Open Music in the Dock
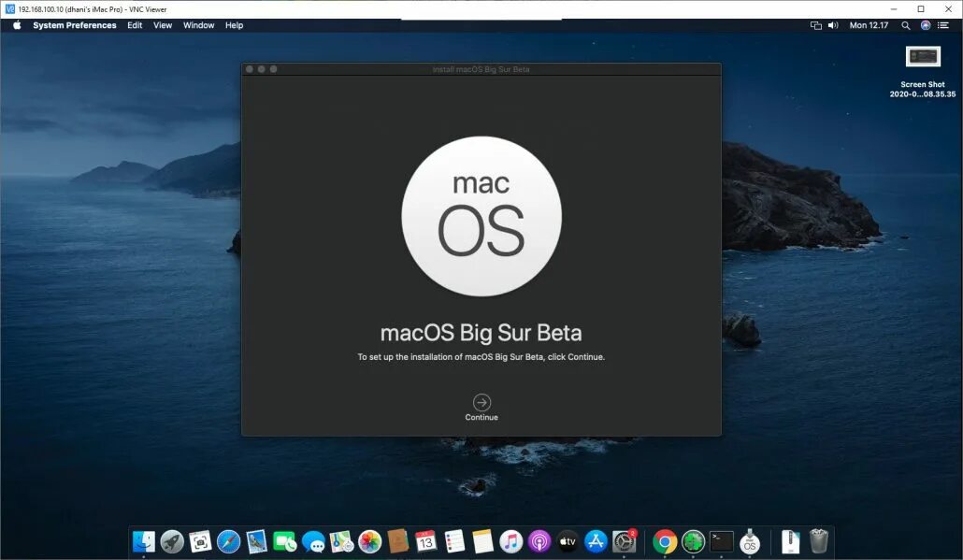This screenshot has width=963, height=560. point(511,541)
